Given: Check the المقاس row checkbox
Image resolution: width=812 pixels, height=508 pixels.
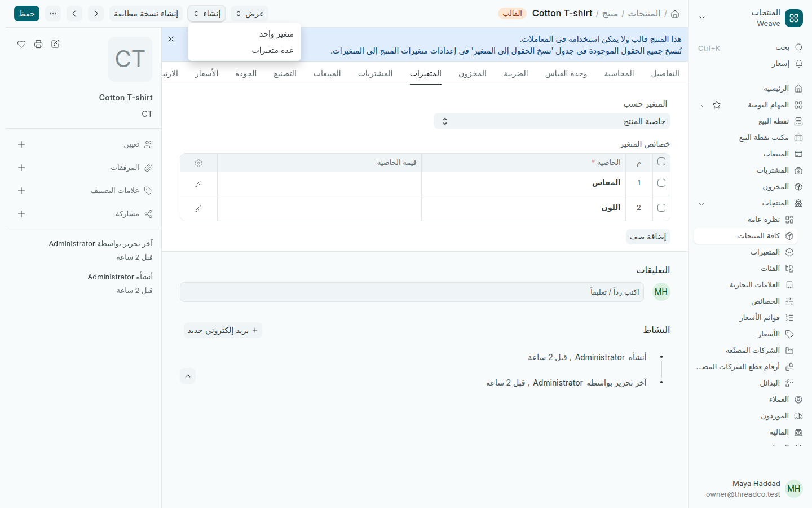Looking at the screenshot, I should tap(661, 183).
